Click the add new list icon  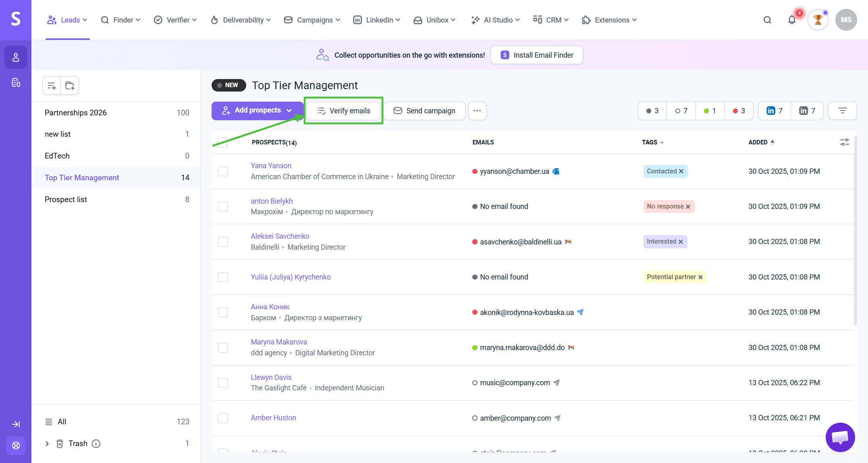(52, 86)
